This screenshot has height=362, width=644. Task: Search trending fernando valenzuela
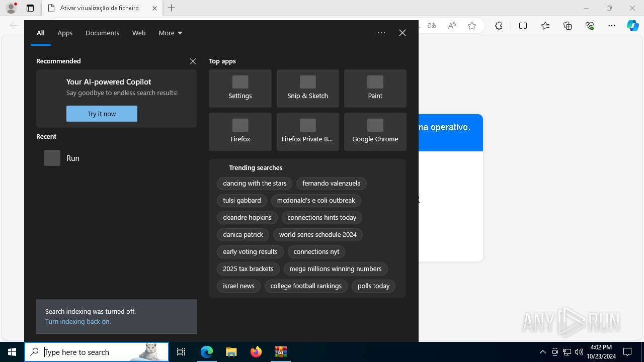coord(332,184)
